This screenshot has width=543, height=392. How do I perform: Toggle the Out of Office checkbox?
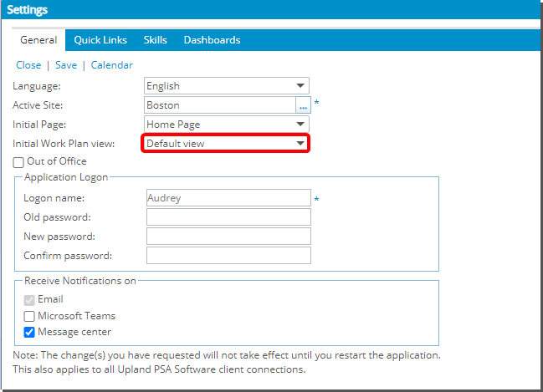[x=18, y=162]
